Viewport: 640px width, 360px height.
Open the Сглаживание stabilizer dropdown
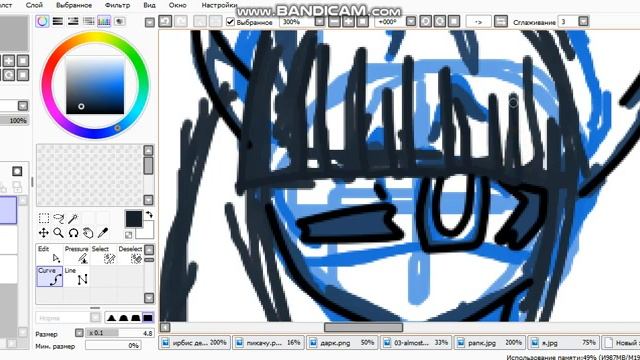tap(583, 21)
